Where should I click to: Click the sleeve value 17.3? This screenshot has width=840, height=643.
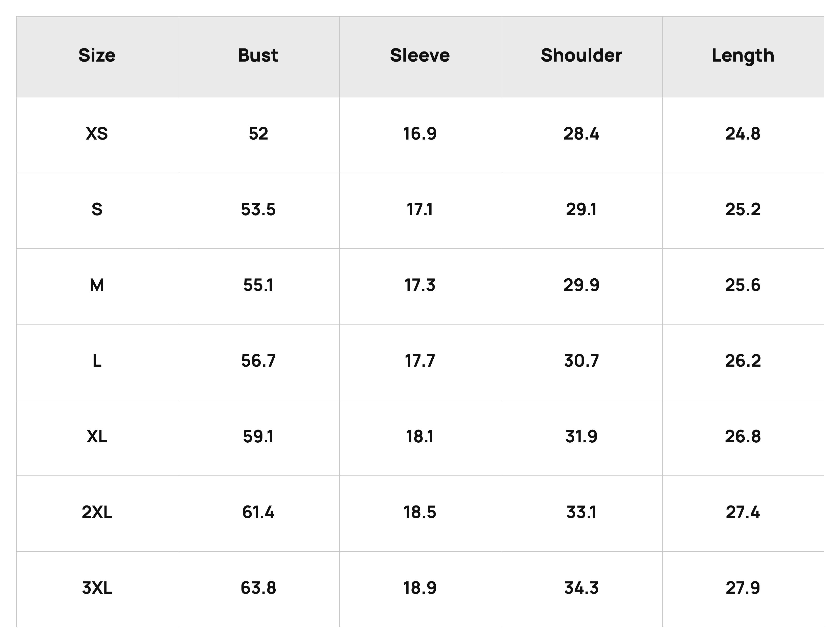tap(419, 285)
